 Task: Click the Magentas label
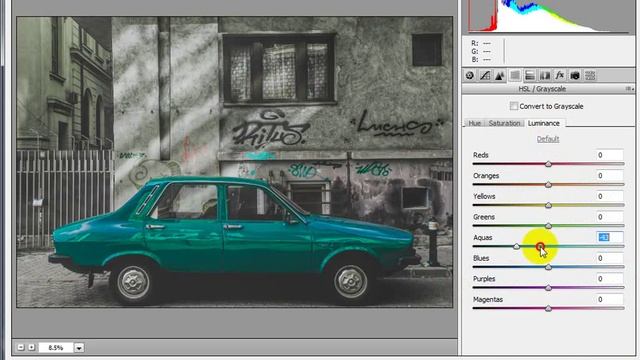(x=488, y=300)
